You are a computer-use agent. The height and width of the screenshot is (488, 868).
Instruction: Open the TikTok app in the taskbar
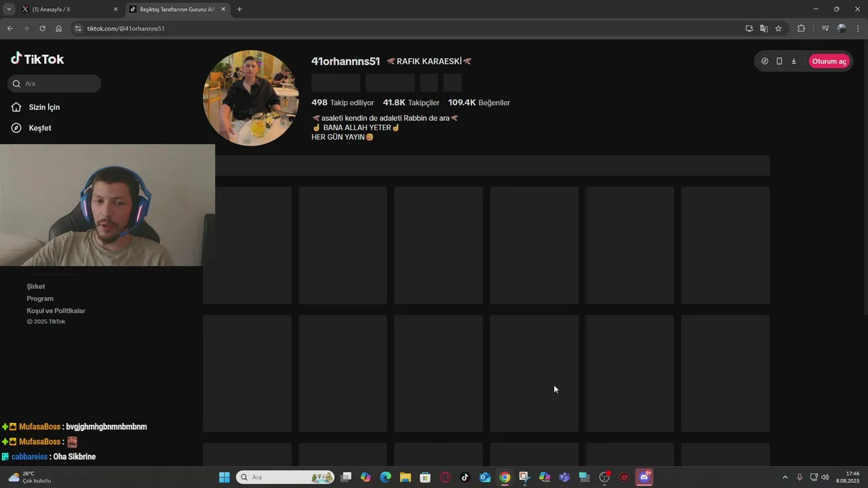tap(465, 477)
